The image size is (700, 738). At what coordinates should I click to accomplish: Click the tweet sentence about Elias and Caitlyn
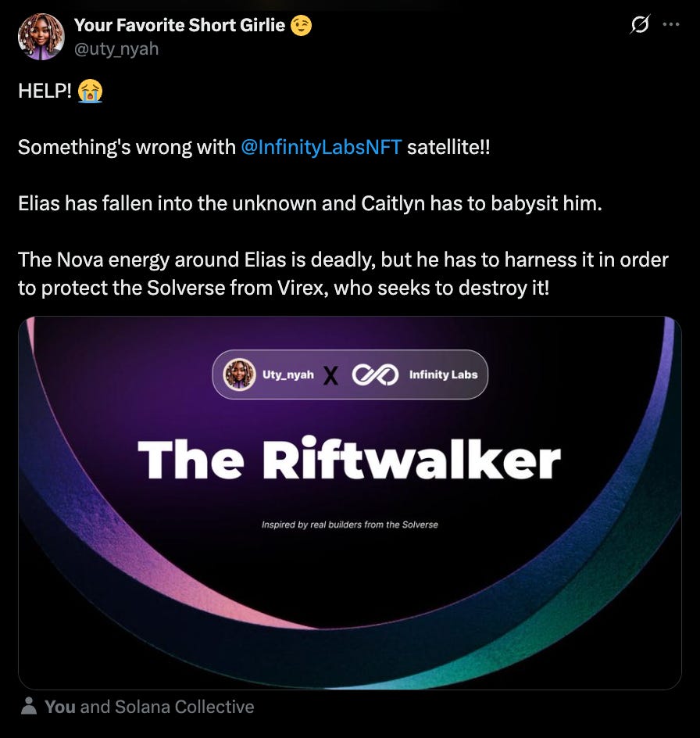310,203
